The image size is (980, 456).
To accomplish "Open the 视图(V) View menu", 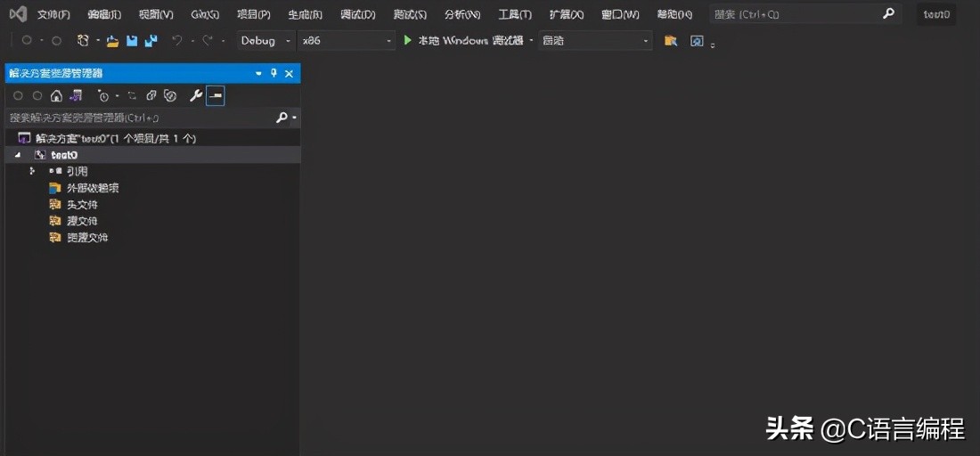I will click(156, 14).
